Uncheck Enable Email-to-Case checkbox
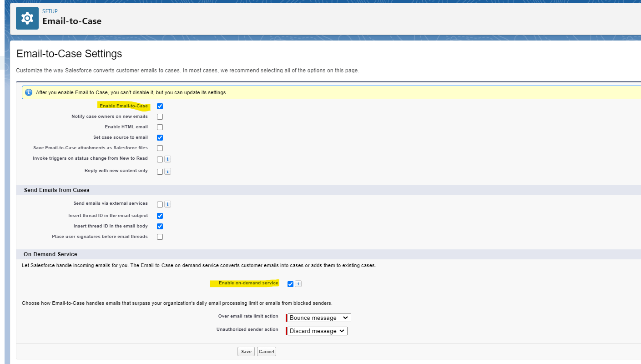Viewport: 641px width, 364px height. pos(160,106)
